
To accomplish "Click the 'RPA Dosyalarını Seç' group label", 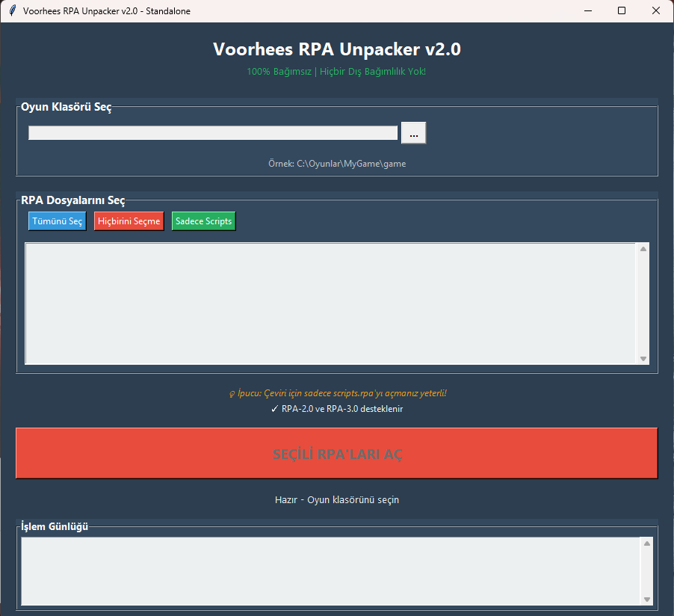I will tap(73, 200).
